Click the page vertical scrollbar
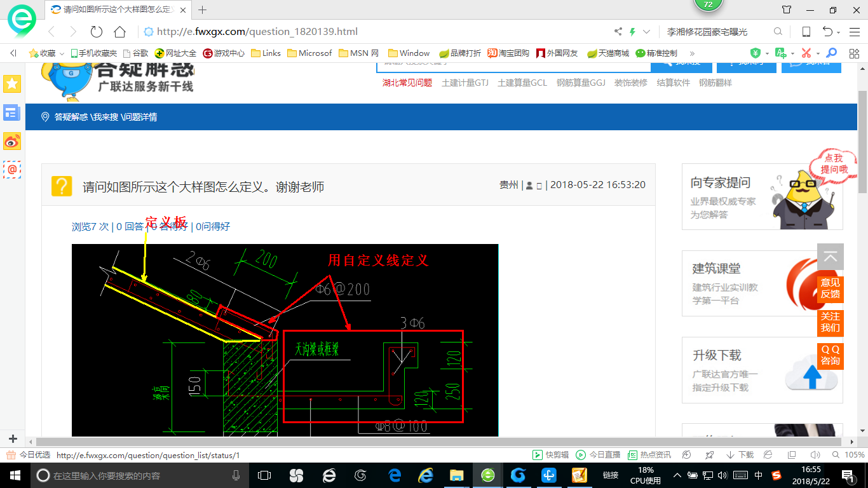The image size is (868, 488). pos(862,142)
